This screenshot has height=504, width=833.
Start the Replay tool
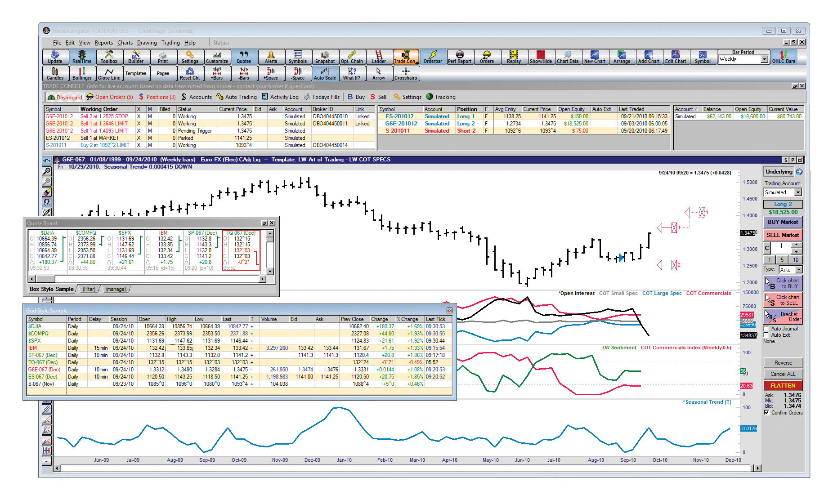514,57
